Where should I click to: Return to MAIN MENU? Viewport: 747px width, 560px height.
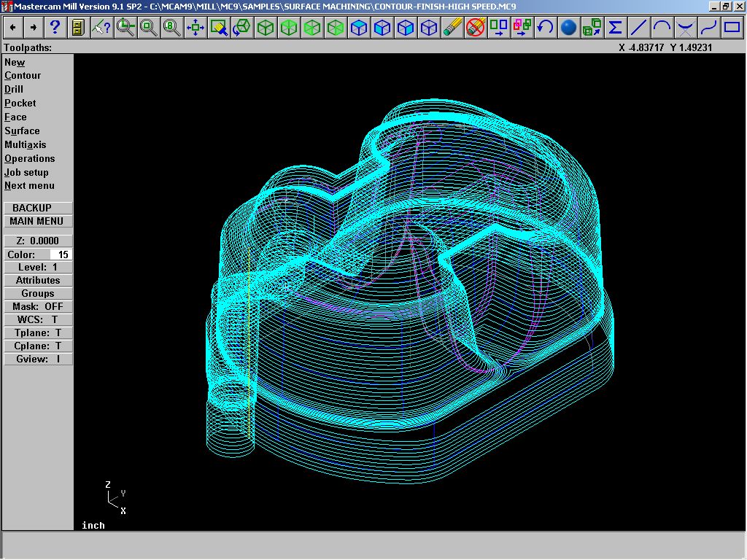38,221
